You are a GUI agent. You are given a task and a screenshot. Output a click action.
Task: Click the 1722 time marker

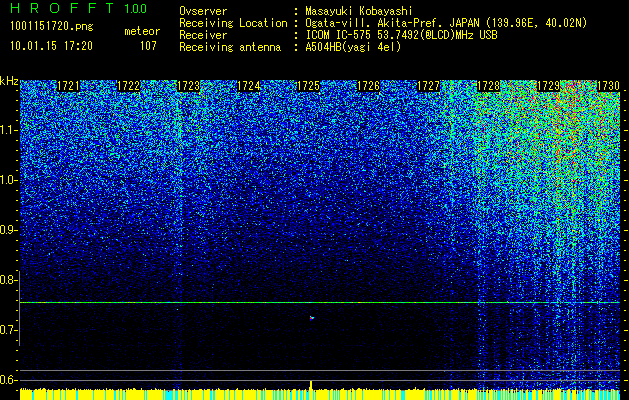click(128, 86)
